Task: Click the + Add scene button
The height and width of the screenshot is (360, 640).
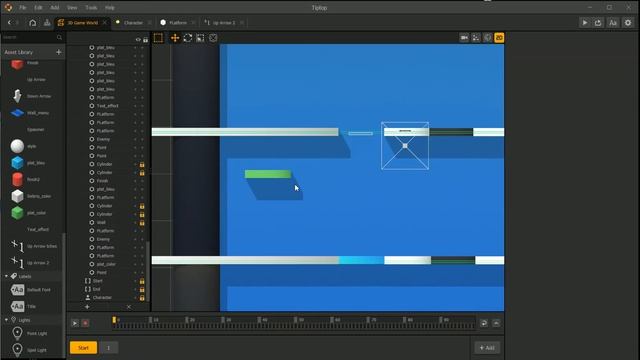Action: pyautogui.click(x=487, y=348)
